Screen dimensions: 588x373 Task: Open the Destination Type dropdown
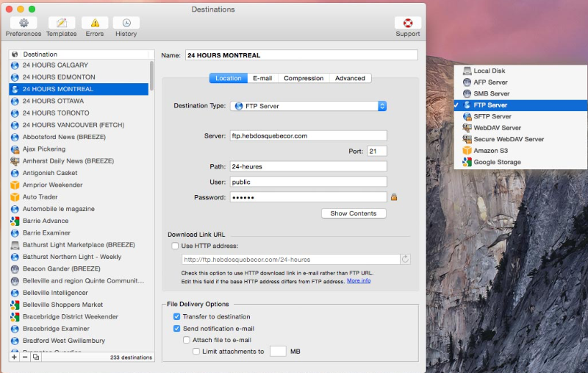[309, 106]
